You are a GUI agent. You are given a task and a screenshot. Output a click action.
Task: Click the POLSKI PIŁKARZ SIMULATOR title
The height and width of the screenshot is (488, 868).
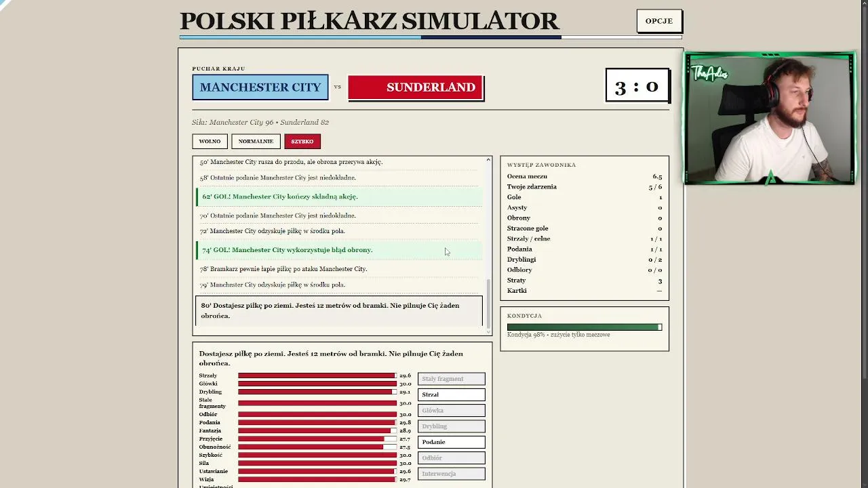tap(370, 21)
